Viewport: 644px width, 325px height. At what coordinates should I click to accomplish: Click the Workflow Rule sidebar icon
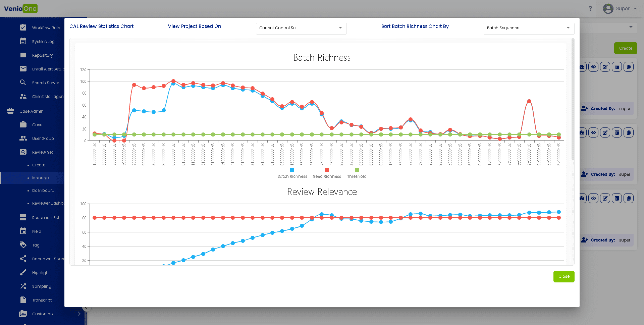coord(23,28)
